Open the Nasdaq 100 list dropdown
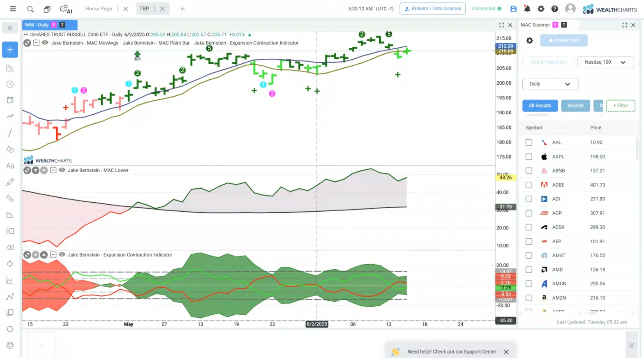 point(605,62)
